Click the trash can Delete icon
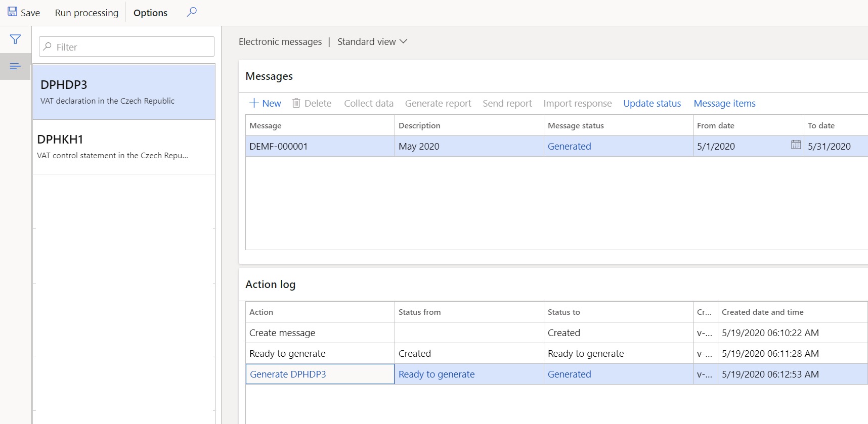 coord(296,103)
